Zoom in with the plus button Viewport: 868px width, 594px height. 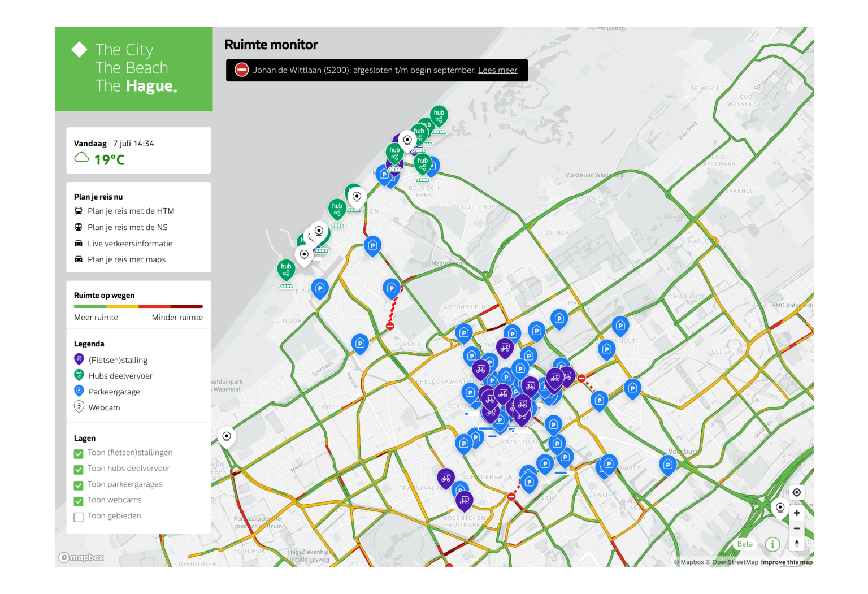796,513
